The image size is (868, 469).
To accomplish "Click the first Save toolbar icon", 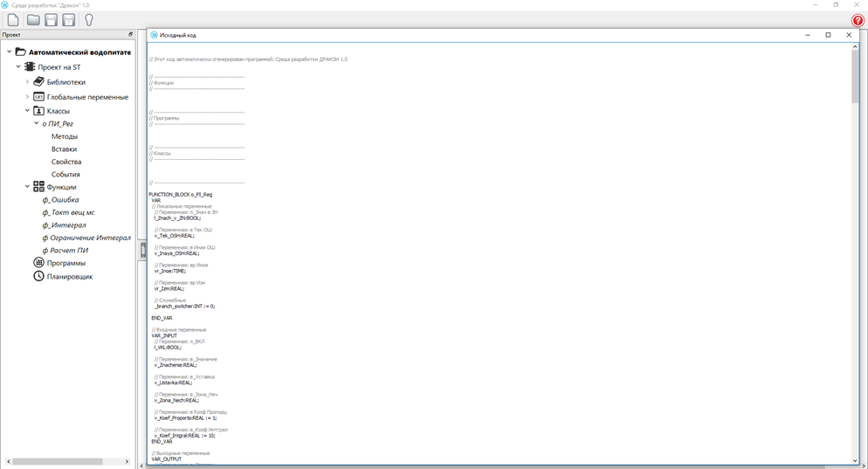I will 51,20.
